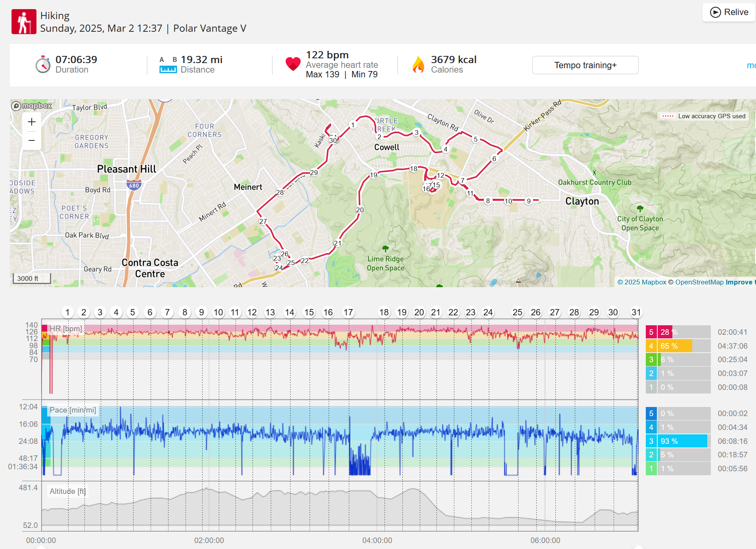The image size is (756, 549).
Task: Select lap 17 marker above chart
Action: 348,312
